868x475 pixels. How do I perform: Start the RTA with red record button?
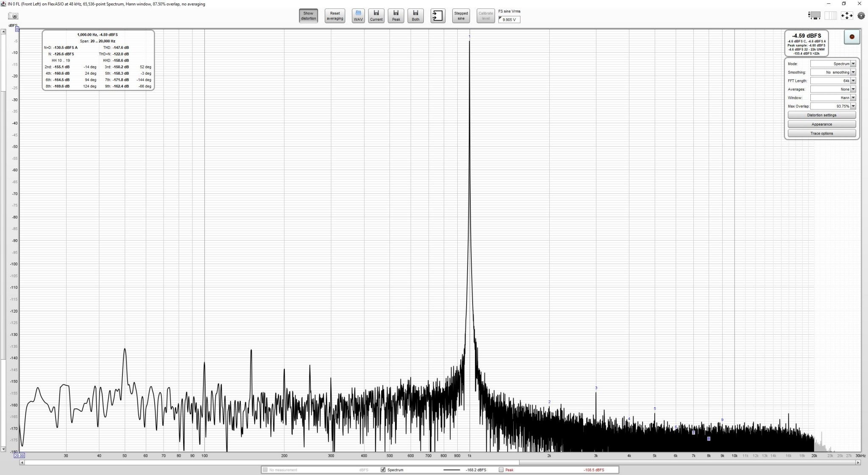point(851,37)
